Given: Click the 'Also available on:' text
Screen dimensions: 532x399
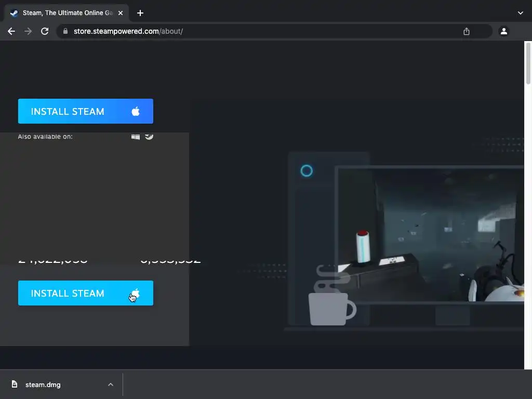Looking at the screenshot, I should coord(45,137).
